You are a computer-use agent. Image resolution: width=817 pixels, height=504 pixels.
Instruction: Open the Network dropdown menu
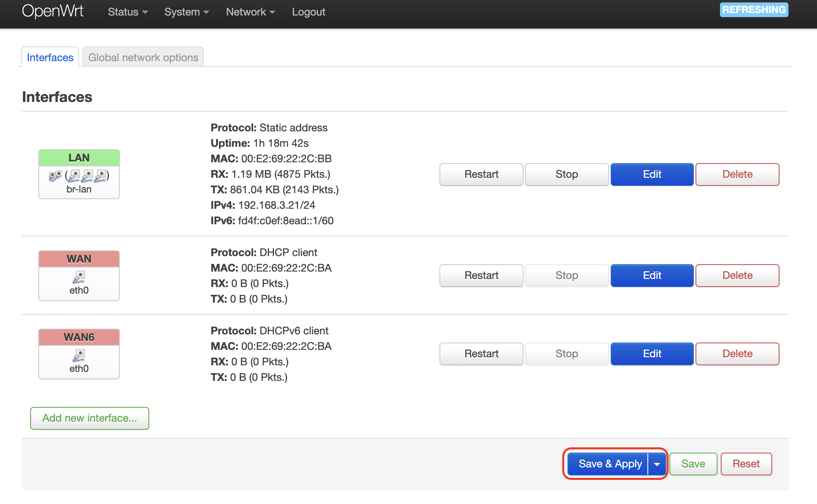(250, 12)
